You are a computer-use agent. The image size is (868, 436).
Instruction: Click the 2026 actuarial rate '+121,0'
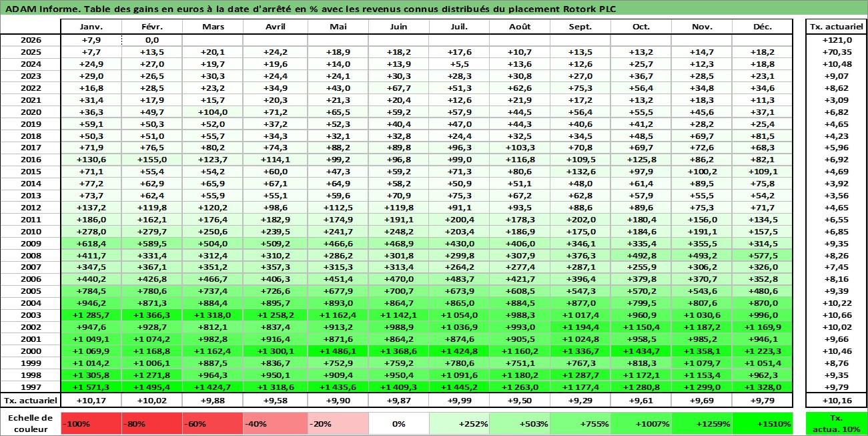pos(836,40)
